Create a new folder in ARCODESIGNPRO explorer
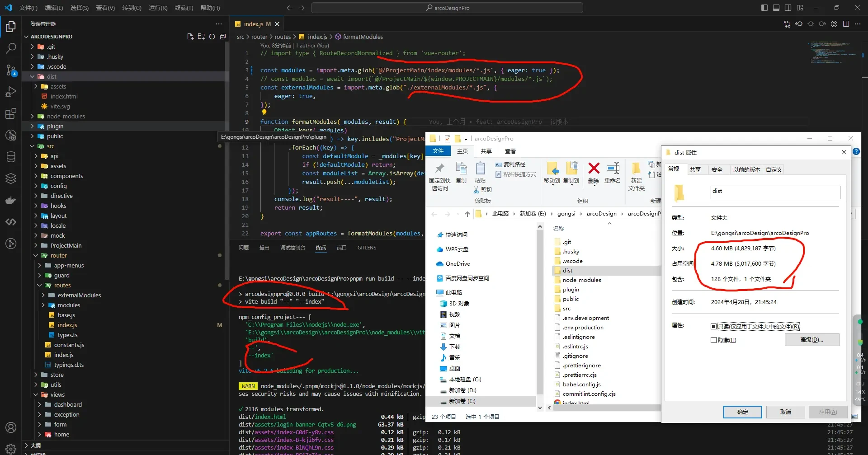 [x=201, y=37]
